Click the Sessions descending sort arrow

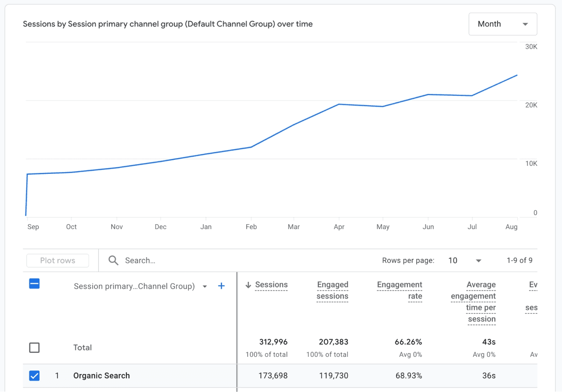pos(248,285)
